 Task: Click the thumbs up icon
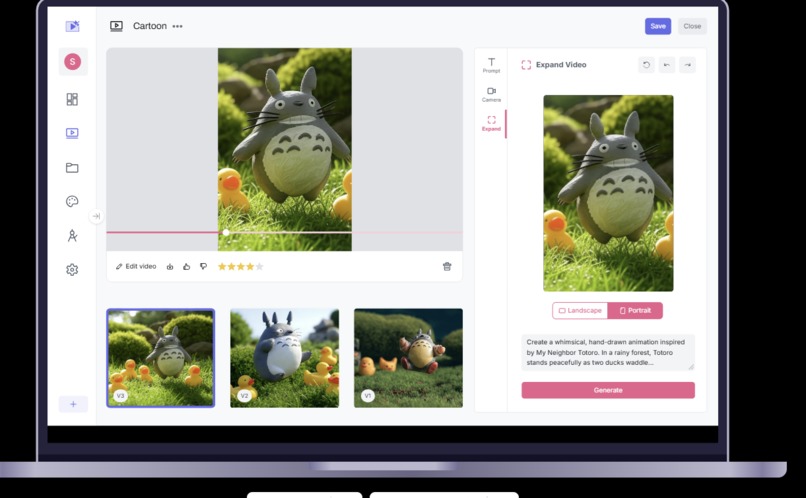pyautogui.click(x=187, y=267)
